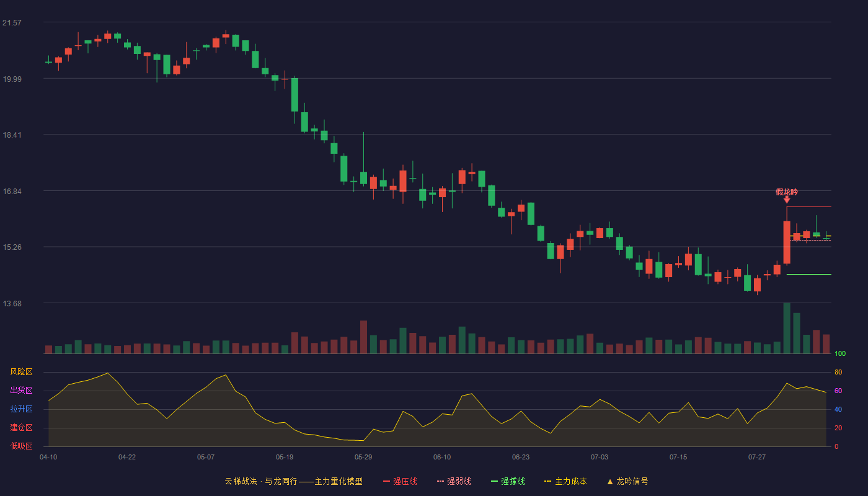Click the 80 indicator scale value
This screenshot has height=496, width=868.
pyautogui.click(x=838, y=372)
